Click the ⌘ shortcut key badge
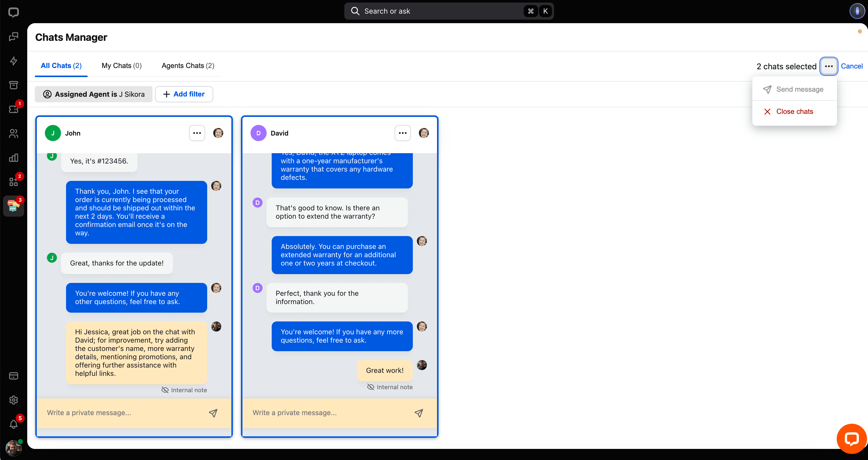Viewport: 868px width, 460px height. 531,11
